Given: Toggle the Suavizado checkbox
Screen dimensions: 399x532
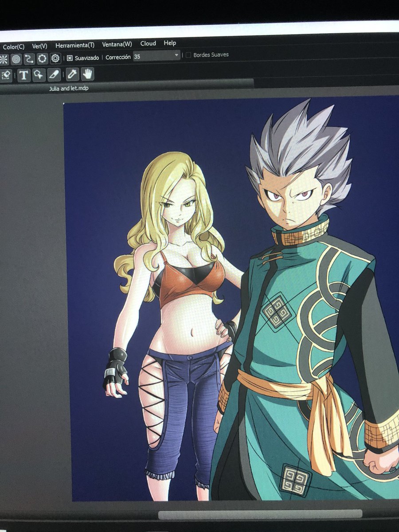Looking at the screenshot, I should pos(70,58).
